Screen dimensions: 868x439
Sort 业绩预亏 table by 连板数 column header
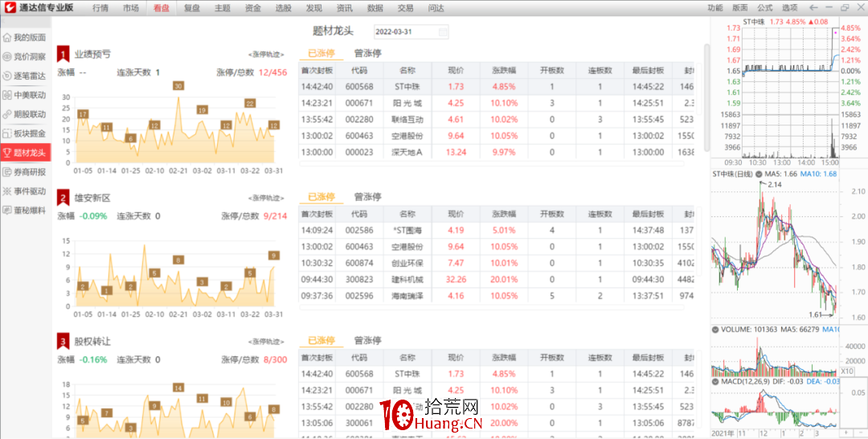[x=600, y=71]
